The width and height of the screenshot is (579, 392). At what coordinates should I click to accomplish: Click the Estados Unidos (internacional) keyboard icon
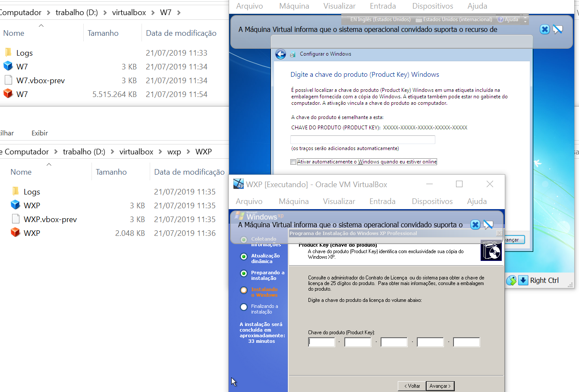pyautogui.click(x=419, y=19)
